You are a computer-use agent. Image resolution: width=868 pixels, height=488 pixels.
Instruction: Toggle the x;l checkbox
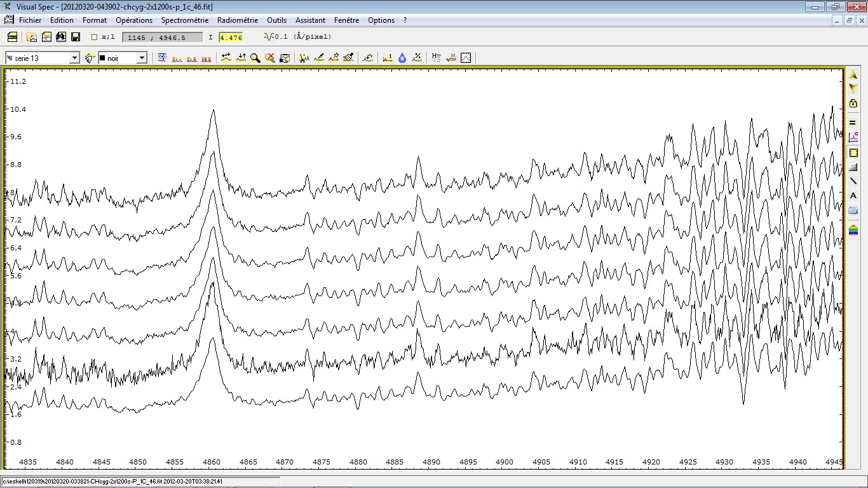coord(95,37)
